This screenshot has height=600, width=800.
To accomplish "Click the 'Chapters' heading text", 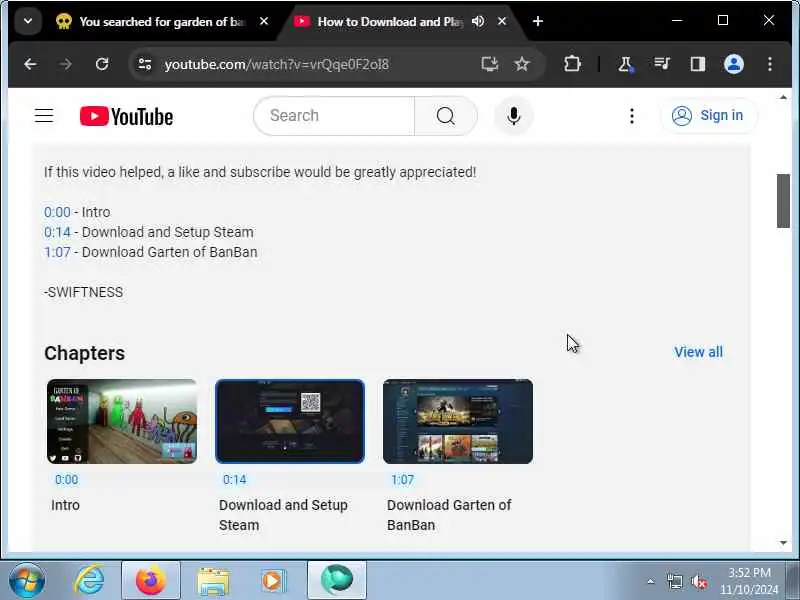I will [85, 353].
